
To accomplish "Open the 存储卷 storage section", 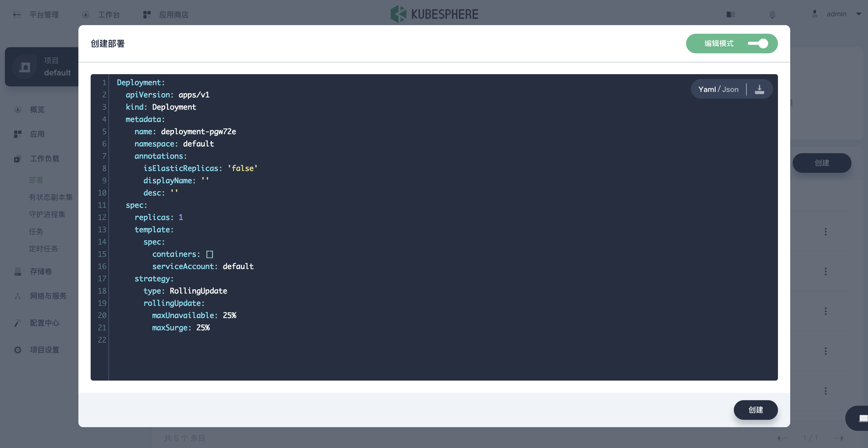I will [x=40, y=271].
